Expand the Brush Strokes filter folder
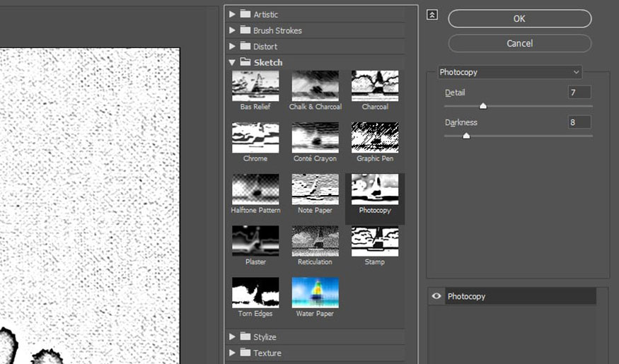 point(232,30)
